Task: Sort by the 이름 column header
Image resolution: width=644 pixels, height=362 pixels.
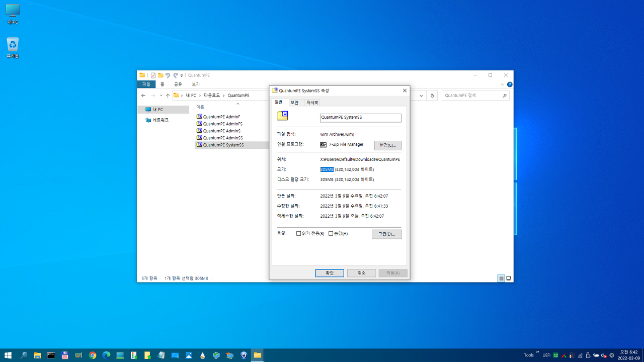Action: coord(200,107)
